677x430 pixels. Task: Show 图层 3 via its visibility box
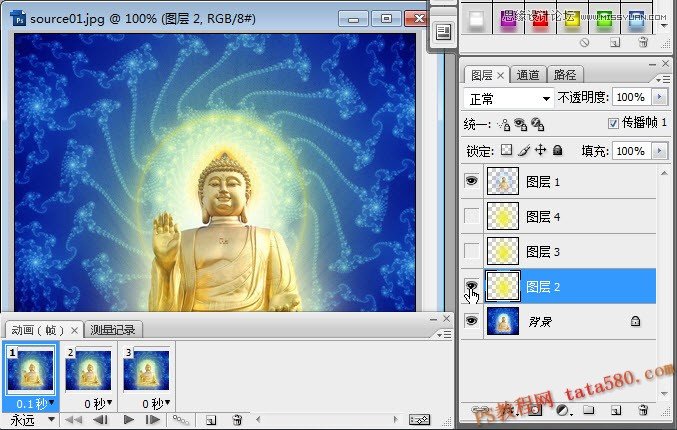(471, 251)
